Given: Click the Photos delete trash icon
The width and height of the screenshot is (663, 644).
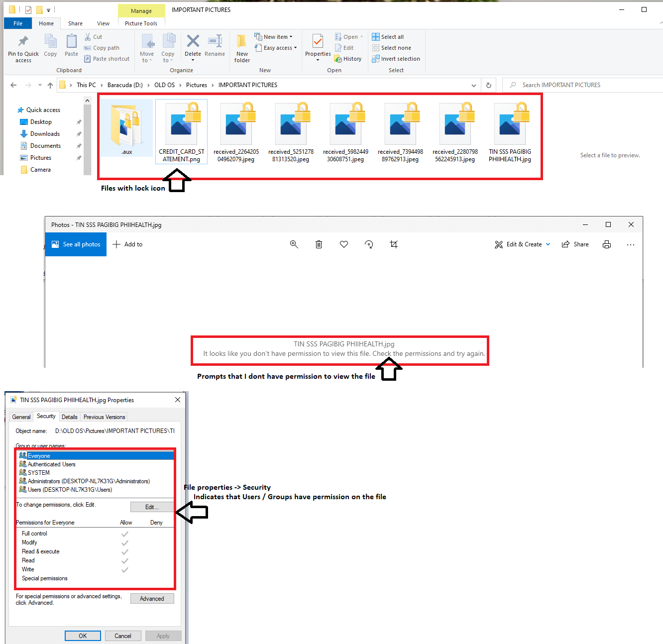Looking at the screenshot, I should pos(319,244).
